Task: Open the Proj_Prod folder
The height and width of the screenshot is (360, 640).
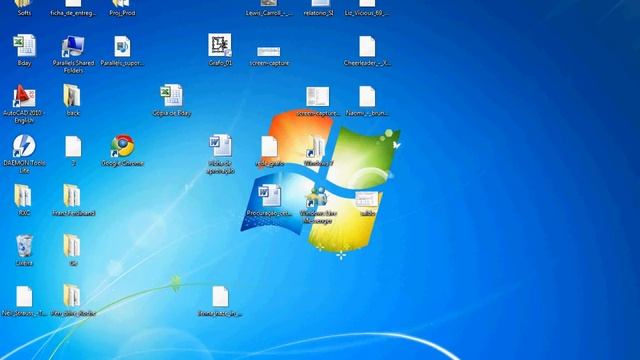Action: click(122, 8)
